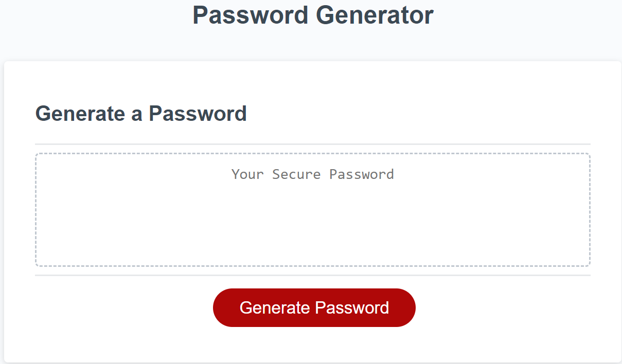Click the divider line above the button
Screen dimensions: 622x364
[x=312, y=277]
